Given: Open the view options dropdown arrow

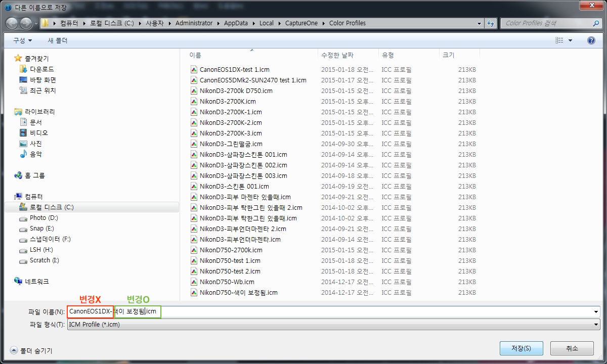Looking at the screenshot, I should click(x=571, y=40).
